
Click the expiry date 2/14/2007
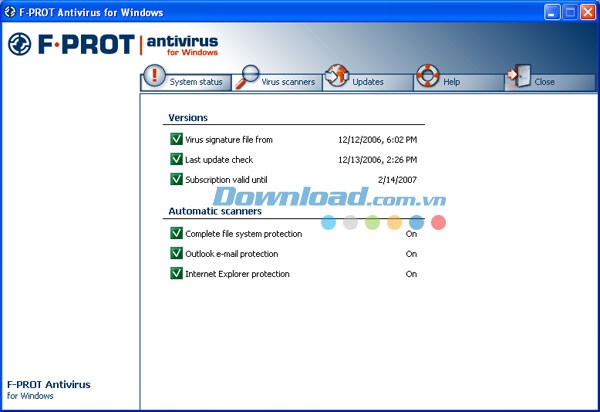[x=397, y=180]
